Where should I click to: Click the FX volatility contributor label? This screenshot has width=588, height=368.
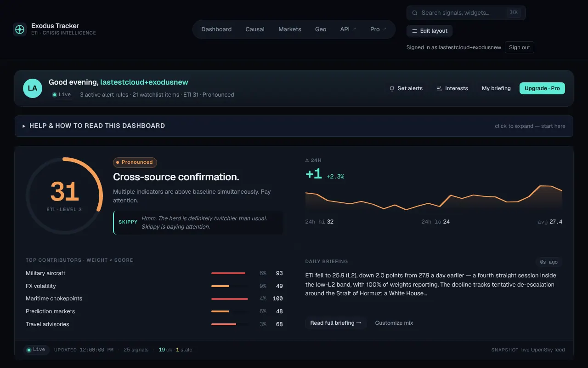click(41, 286)
